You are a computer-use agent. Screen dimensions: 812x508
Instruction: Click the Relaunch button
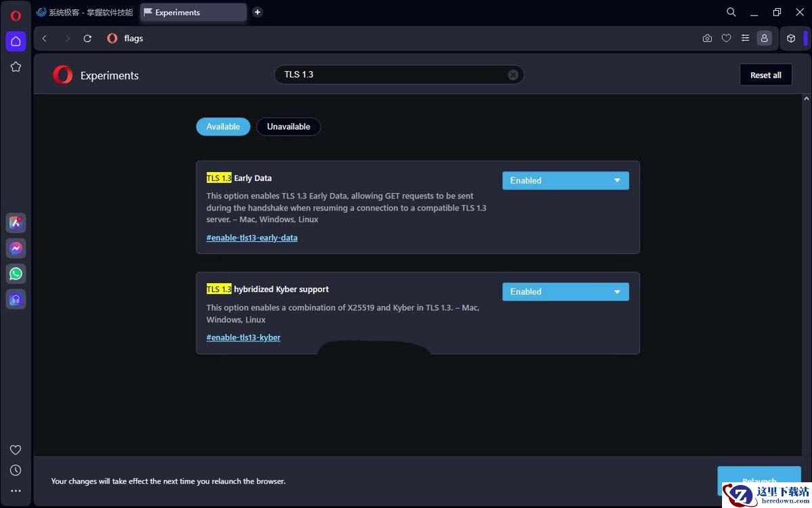pyautogui.click(x=759, y=482)
